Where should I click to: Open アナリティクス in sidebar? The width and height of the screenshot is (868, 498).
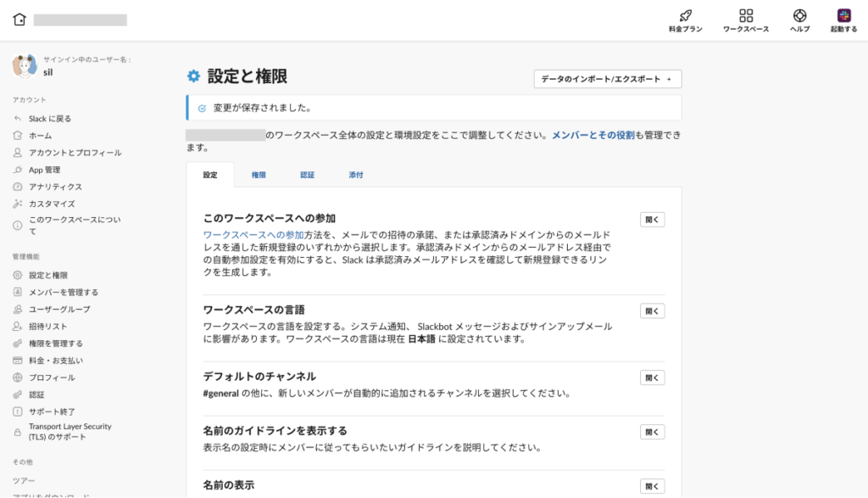[x=55, y=187]
